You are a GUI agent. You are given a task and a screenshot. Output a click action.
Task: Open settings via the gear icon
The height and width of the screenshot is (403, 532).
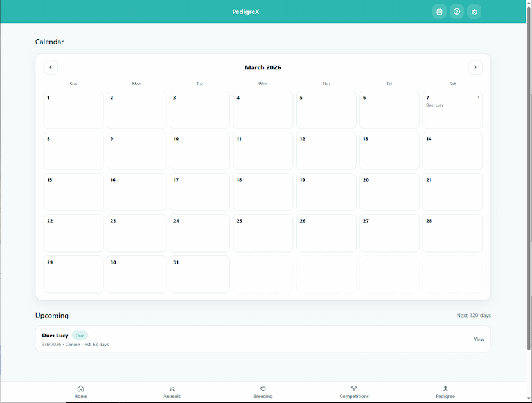point(474,11)
